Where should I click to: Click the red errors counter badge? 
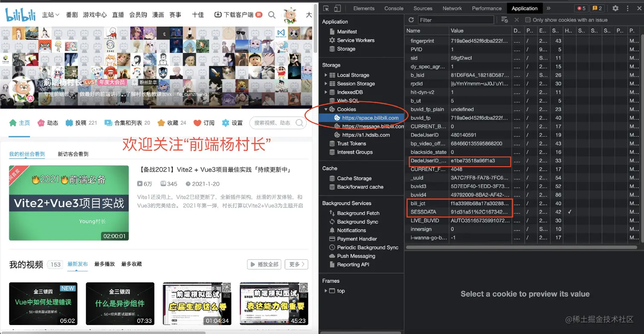click(581, 8)
